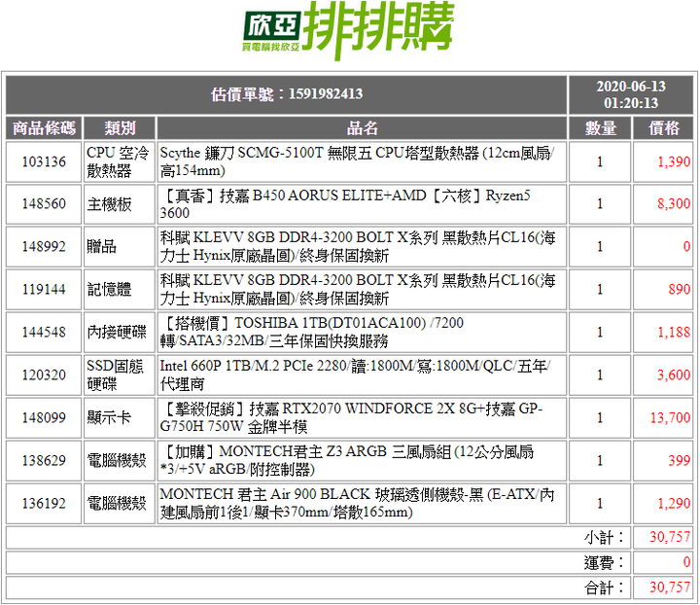
Task: Select 電腦機殼 category in the 138629 row
Action: (120, 460)
